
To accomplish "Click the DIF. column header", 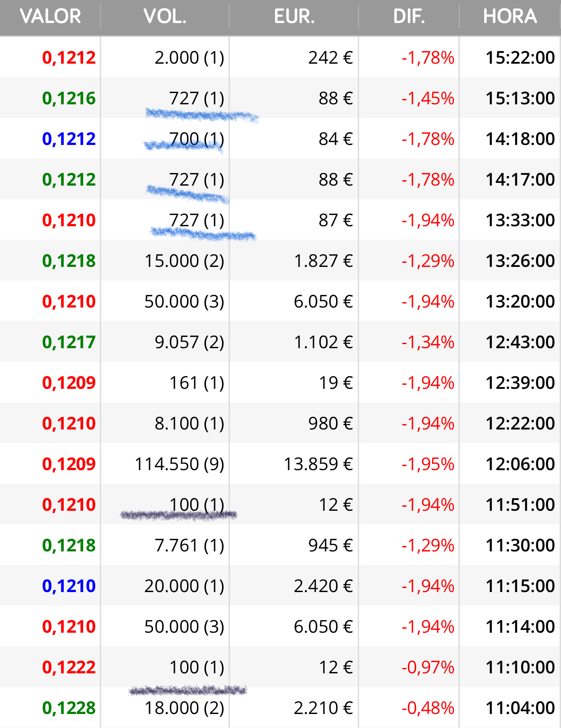I will point(409,17).
